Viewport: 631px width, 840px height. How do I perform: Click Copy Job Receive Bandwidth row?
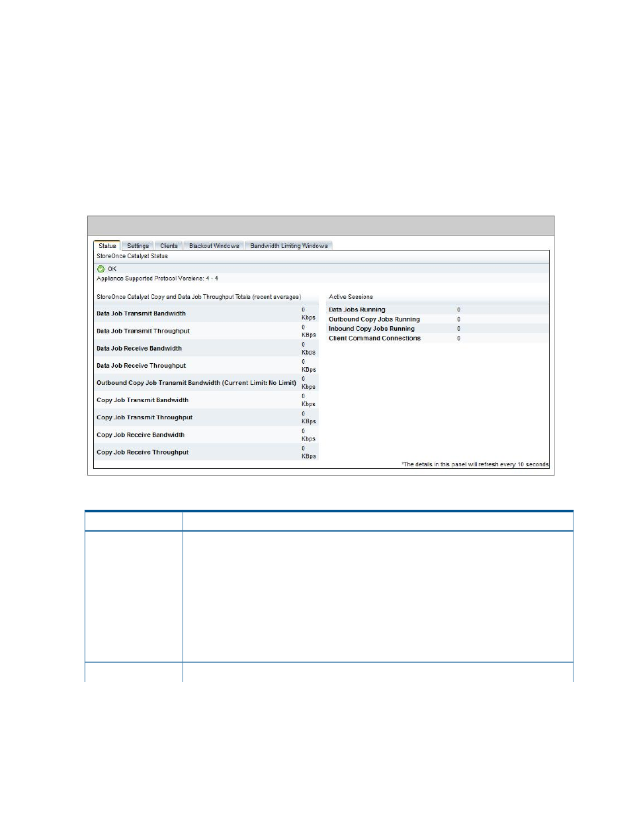[x=206, y=435]
